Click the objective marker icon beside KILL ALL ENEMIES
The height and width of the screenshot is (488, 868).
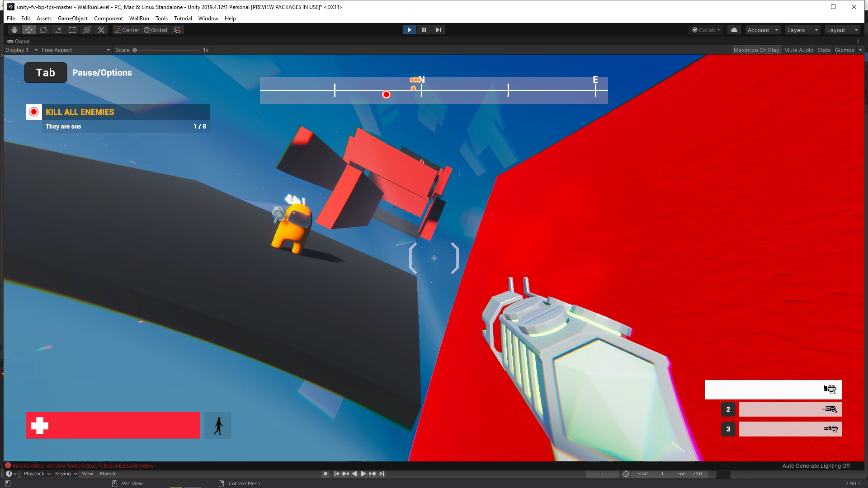coord(34,112)
